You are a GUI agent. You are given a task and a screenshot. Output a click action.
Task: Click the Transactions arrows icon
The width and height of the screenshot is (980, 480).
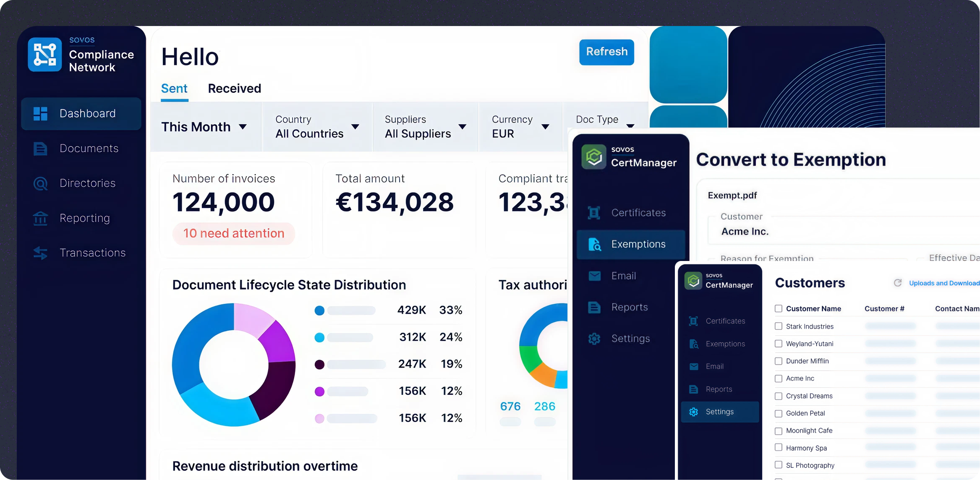coord(40,253)
